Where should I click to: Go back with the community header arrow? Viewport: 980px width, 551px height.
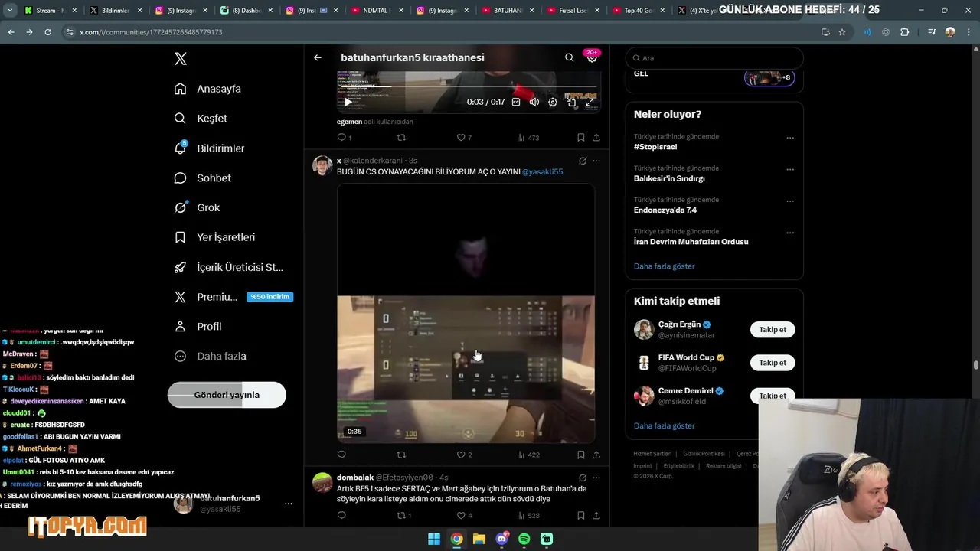click(318, 57)
